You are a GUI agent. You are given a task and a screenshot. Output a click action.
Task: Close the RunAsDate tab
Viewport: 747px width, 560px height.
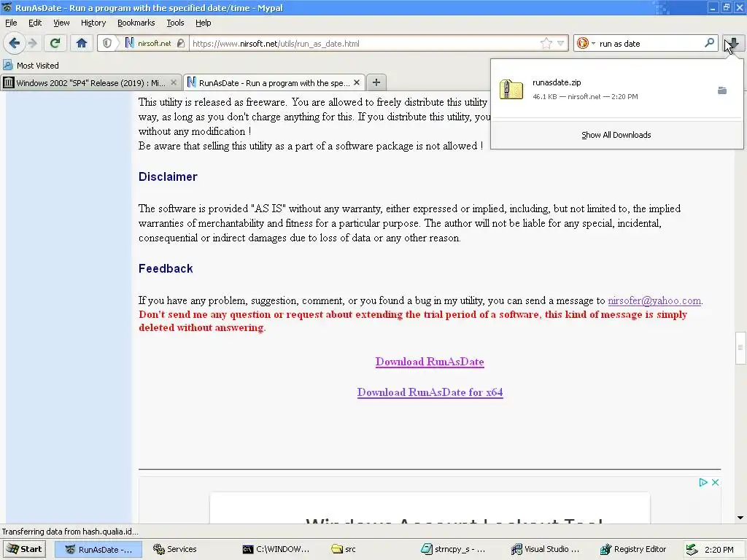(356, 82)
